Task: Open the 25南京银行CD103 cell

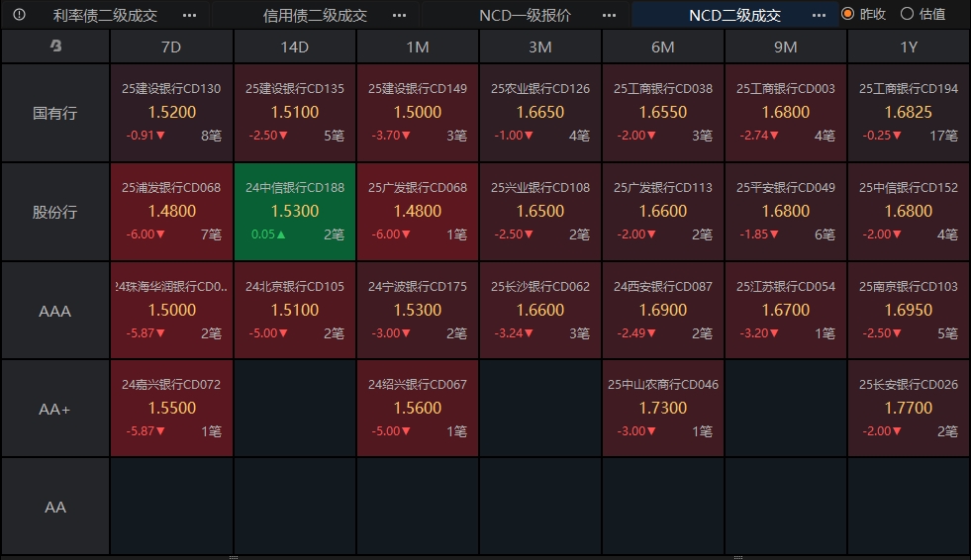Action: click(x=909, y=310)
